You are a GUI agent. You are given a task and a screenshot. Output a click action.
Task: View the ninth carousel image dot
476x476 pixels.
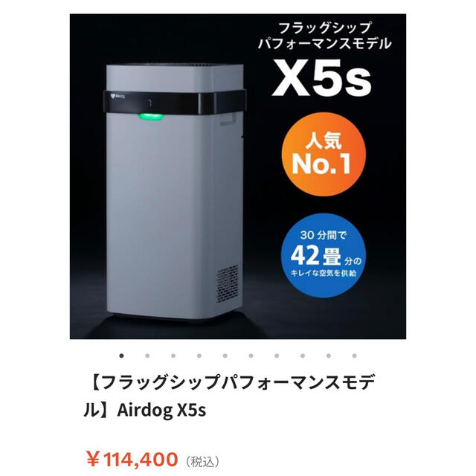[329, 356]
